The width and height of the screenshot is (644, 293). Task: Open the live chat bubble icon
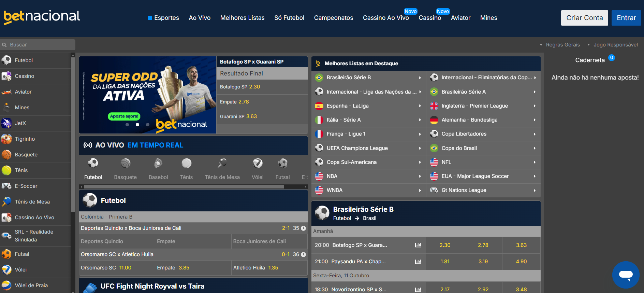pos(626,275)
